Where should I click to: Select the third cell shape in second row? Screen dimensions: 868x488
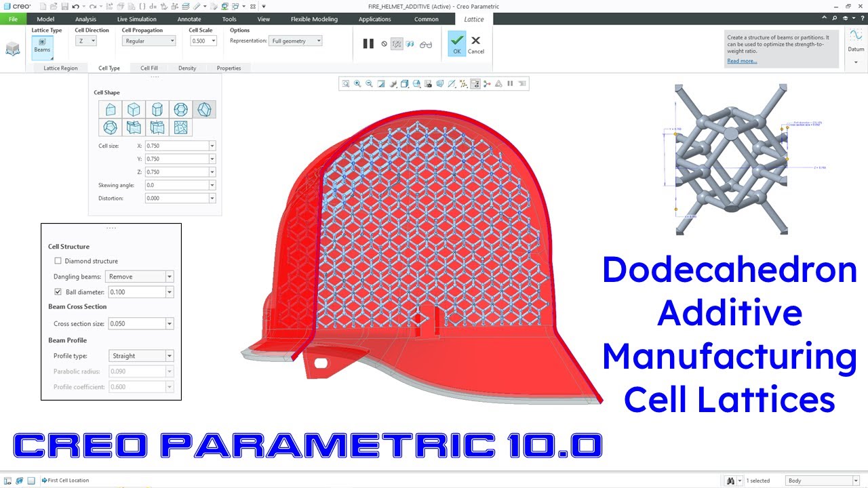[x=157, y=127]
